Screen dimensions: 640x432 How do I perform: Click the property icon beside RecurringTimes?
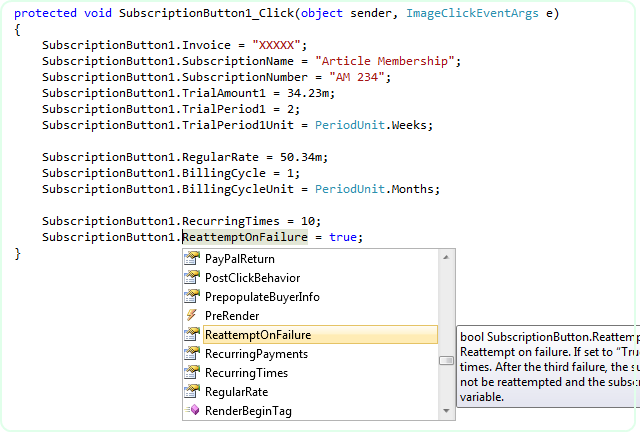pos(192,372)
